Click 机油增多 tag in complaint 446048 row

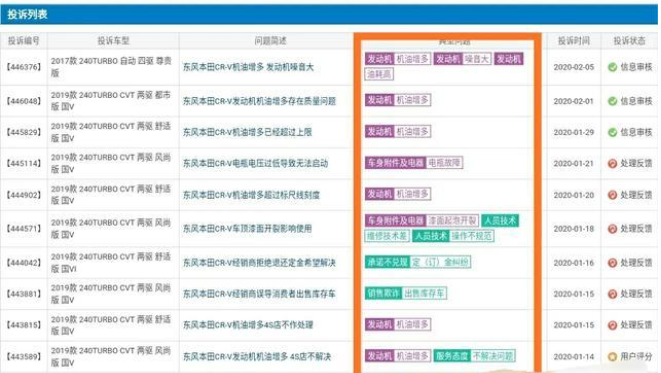tap(412, 100)
